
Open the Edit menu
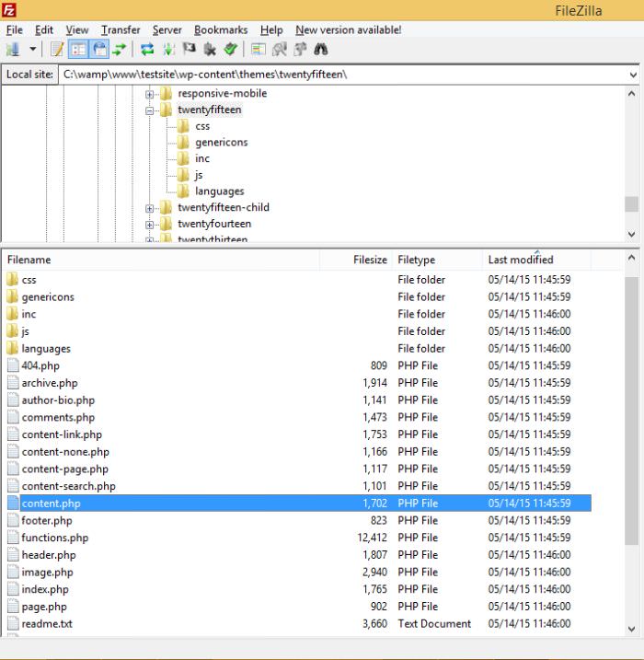tap(44, 29)
